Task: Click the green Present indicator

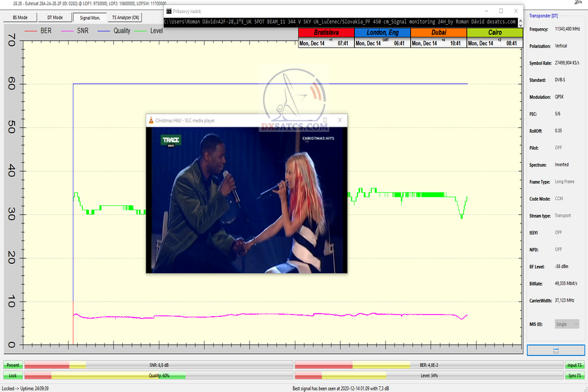Action: 12,365
